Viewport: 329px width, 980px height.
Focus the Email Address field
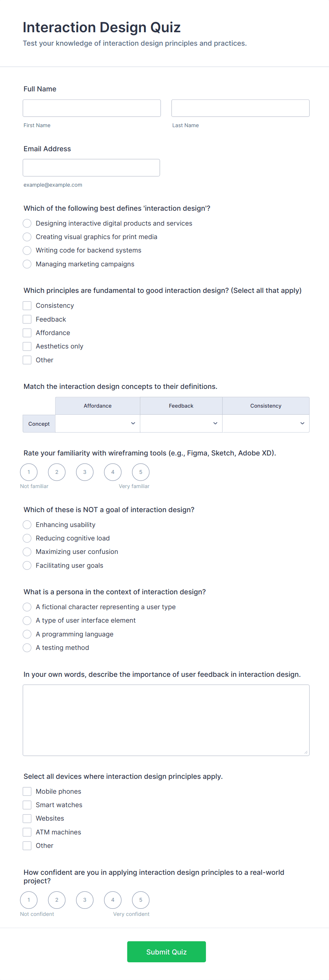pos(91,168)
